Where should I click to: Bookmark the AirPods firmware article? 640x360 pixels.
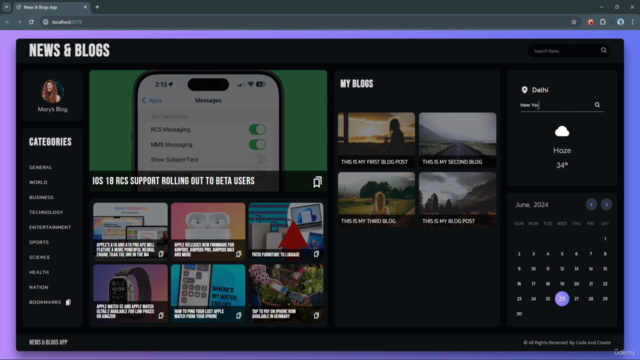tap(238, 254)
